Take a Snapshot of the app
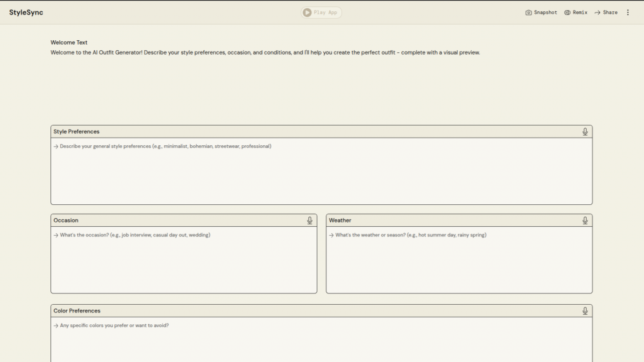Viewport: 644px width, 362px height. 541,13
